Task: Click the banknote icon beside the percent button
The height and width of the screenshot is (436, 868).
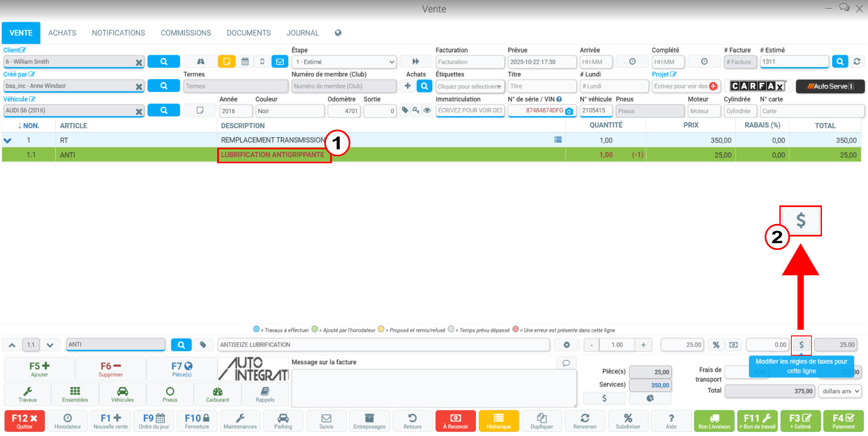Action: point(734,345)
